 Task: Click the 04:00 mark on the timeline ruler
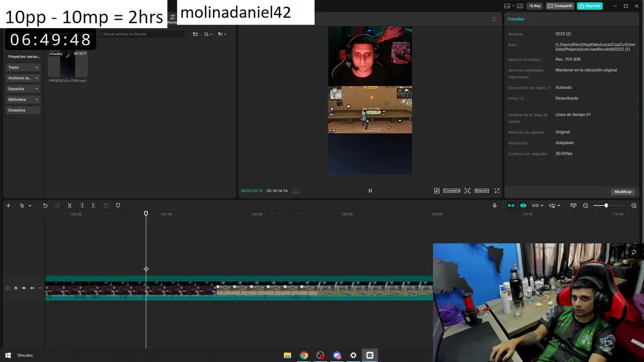[167, 214]
